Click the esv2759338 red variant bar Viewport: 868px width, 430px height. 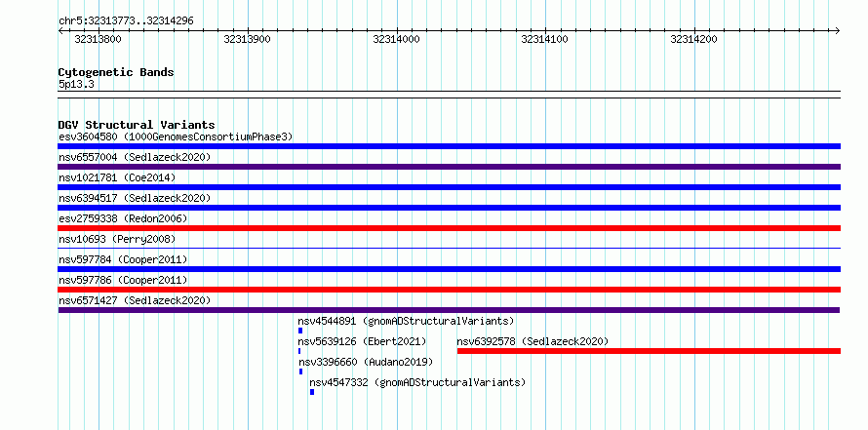click(449, 228)
